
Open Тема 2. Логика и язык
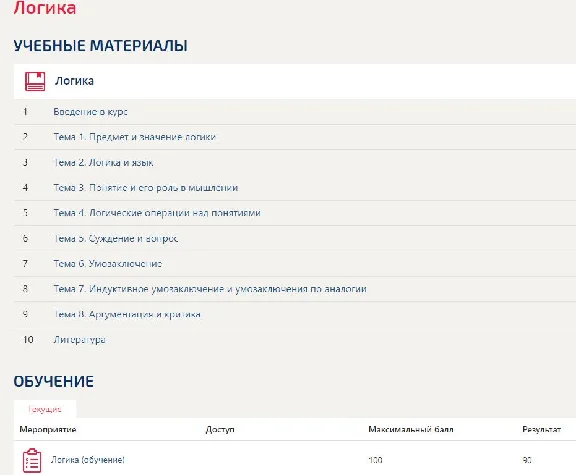click(x=103, y=162)
